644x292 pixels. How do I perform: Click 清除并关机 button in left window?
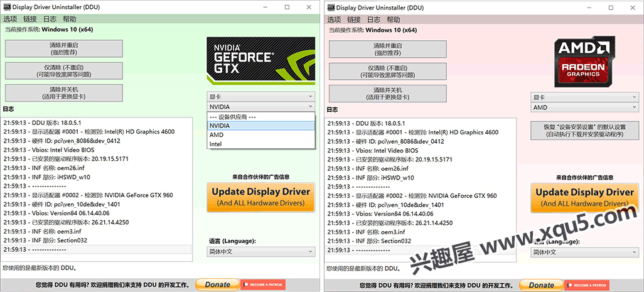[x=63, y=93]
